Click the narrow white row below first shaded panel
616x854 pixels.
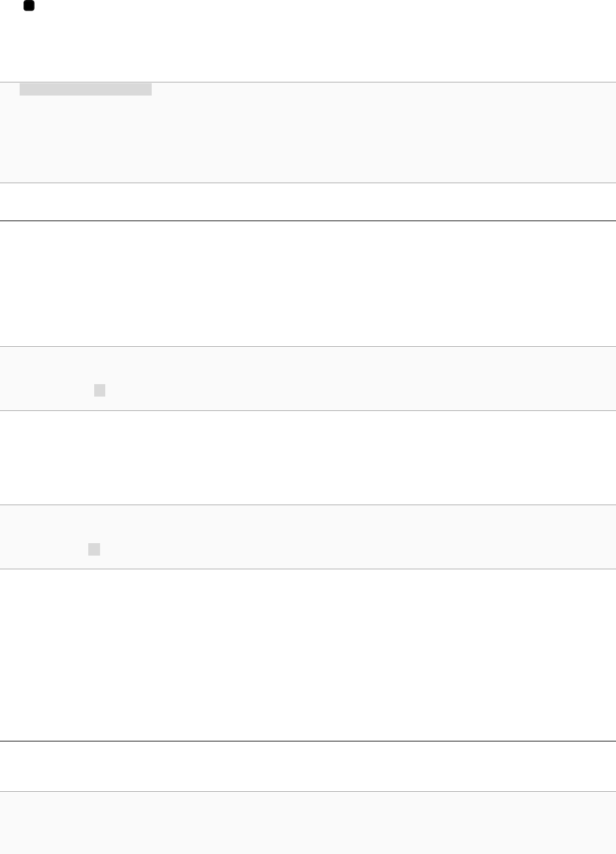click(308, 202)
